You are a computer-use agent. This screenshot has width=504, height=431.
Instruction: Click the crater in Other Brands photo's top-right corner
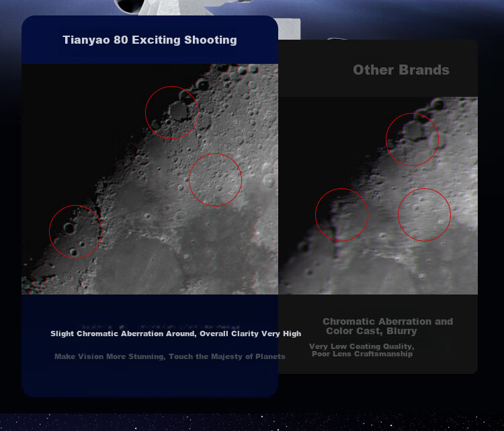pyautogui.click(x=437, y=104)
